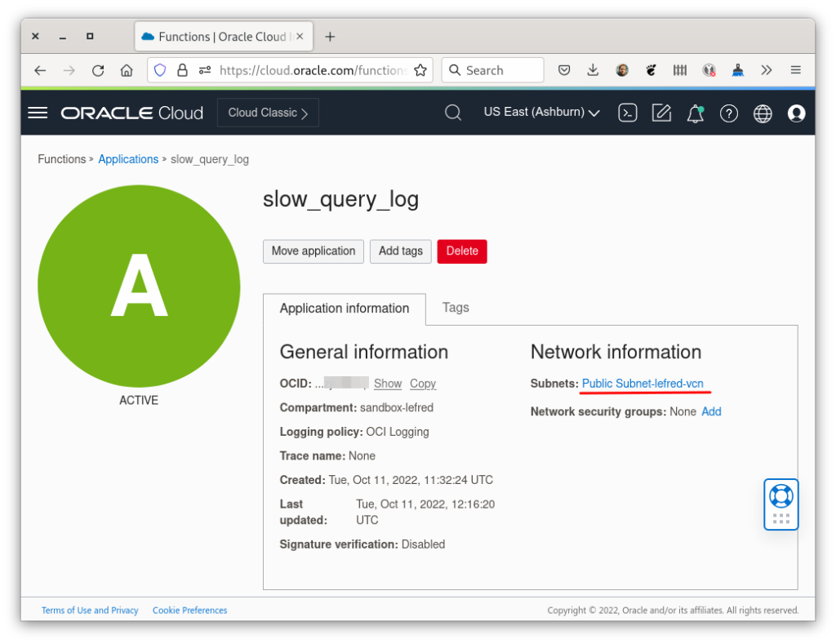Open the notifications bell
The height and width of the screenshot is (644, 836).
click(x=696, y=113)
